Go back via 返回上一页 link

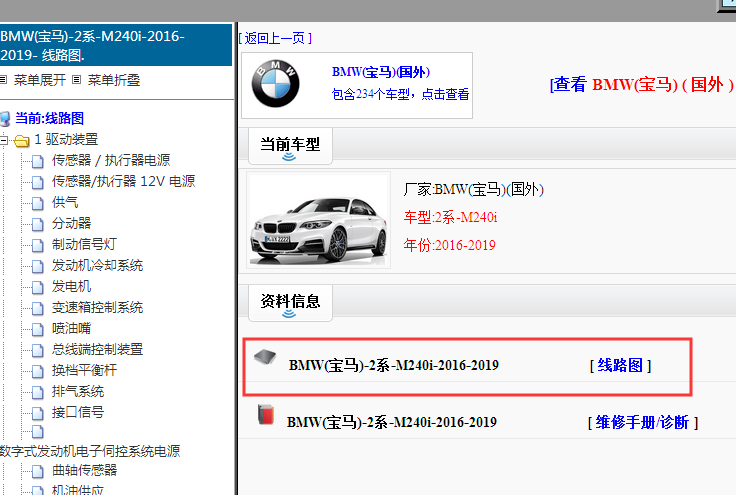(275, 38)
